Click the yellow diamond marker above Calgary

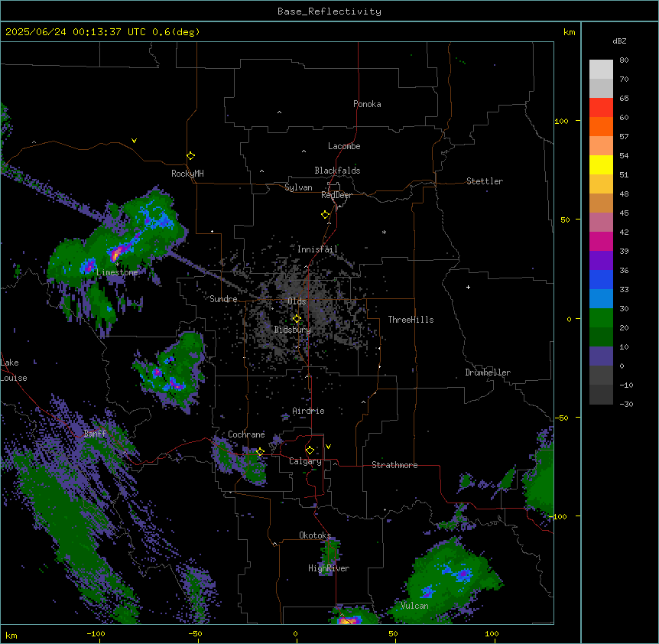click(x=310, y=450)
